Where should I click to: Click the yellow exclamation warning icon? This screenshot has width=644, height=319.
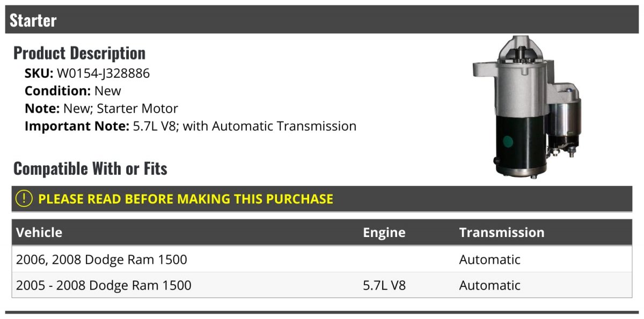pos(24,199)
